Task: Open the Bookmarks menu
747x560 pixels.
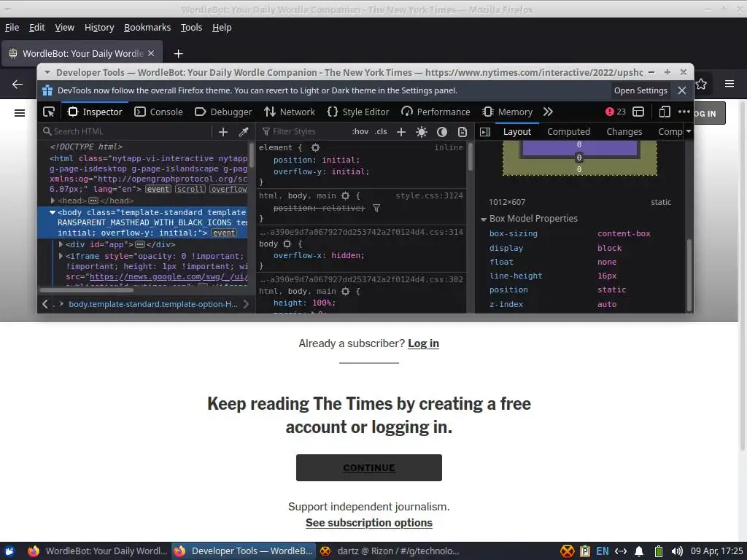Action: 147,28
